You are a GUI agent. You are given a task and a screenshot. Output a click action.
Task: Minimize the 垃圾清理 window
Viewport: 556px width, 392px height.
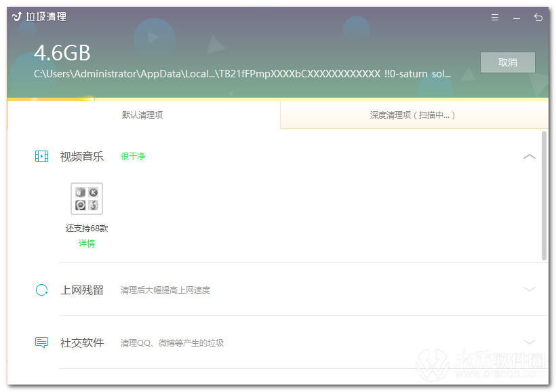tap(517, 18)
